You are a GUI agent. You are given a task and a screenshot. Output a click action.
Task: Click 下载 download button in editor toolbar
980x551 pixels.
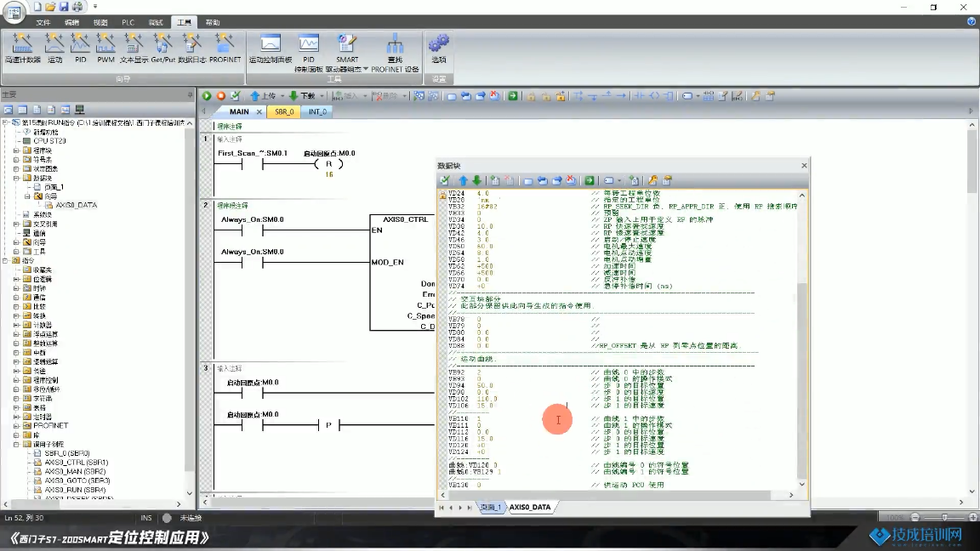click(303, 95)
